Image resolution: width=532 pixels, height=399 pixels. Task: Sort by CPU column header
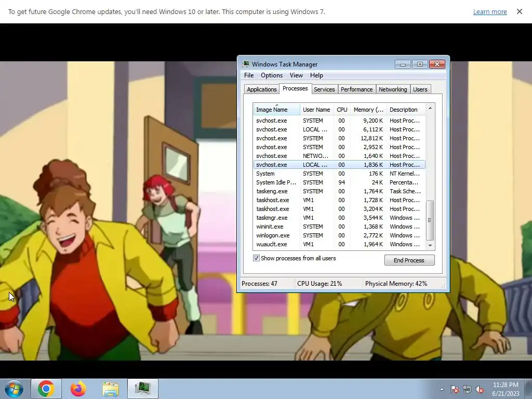pos(342,110)
